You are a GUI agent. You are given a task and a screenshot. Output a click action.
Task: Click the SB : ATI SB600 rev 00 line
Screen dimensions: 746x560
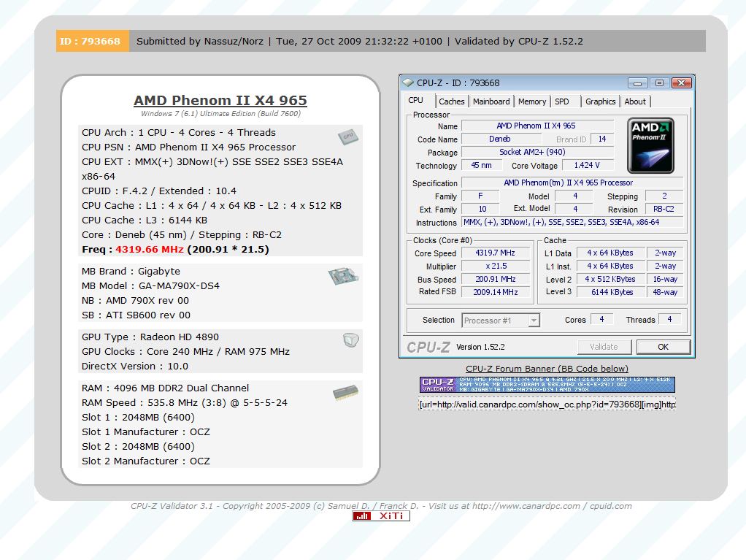tap(136, 315)
